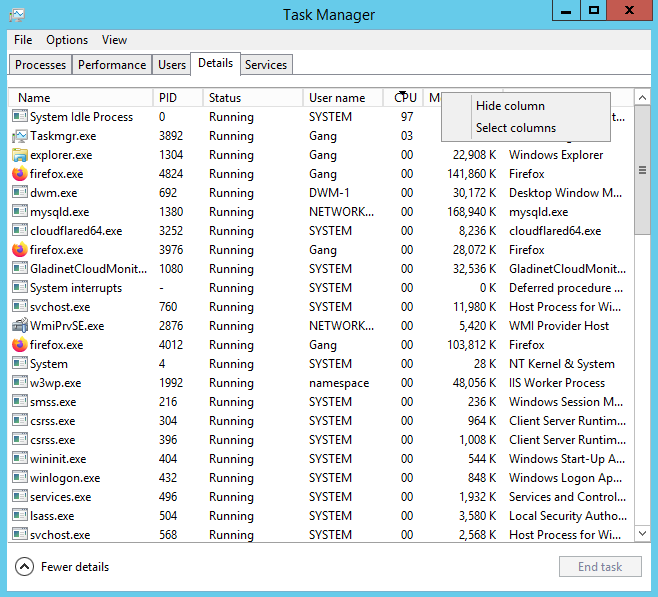Sort processes by CPU column header
Screen dimensions: 658x597
click(x=403, y=98)
